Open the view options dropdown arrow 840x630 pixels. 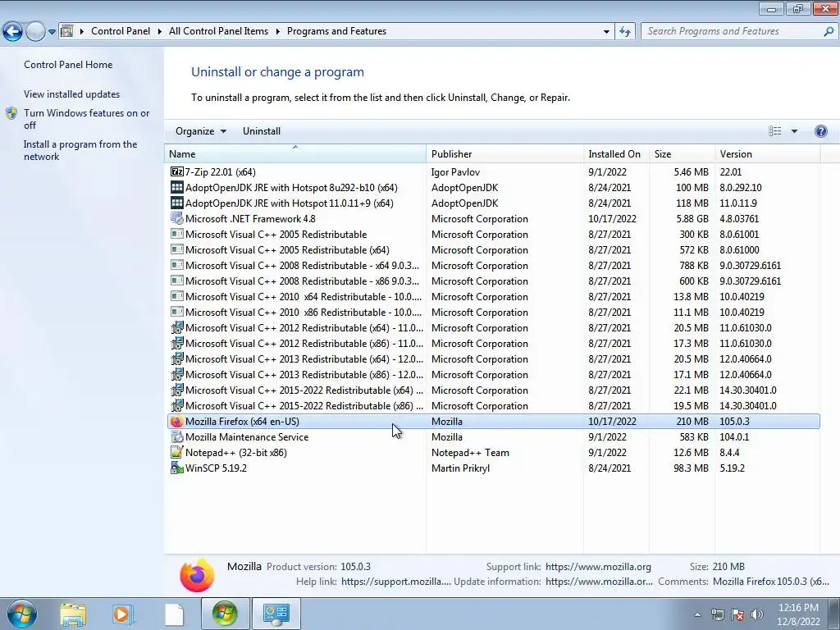[794, 131]
